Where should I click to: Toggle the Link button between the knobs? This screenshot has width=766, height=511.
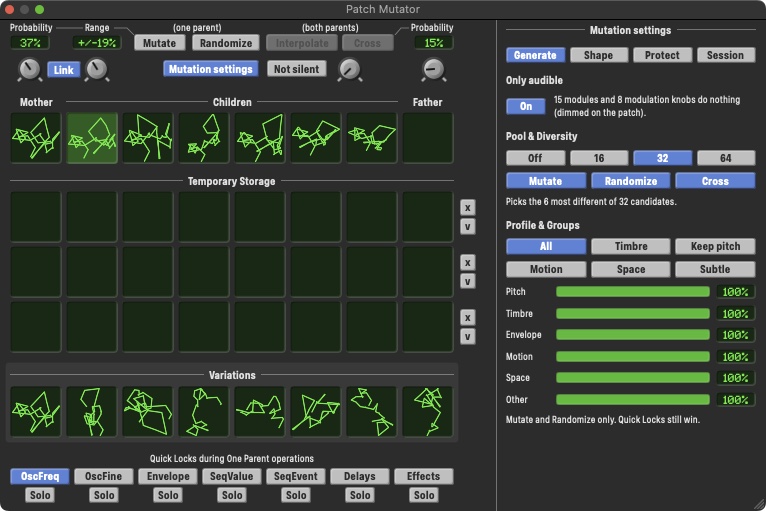coord(64,69)
